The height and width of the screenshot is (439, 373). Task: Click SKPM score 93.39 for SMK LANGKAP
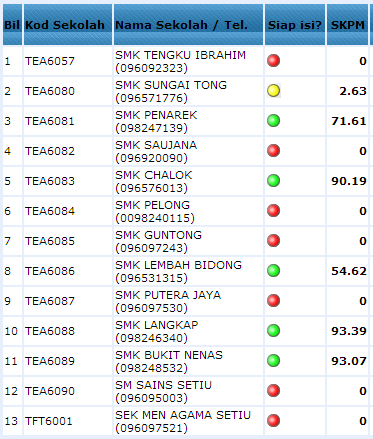point(349,331)
